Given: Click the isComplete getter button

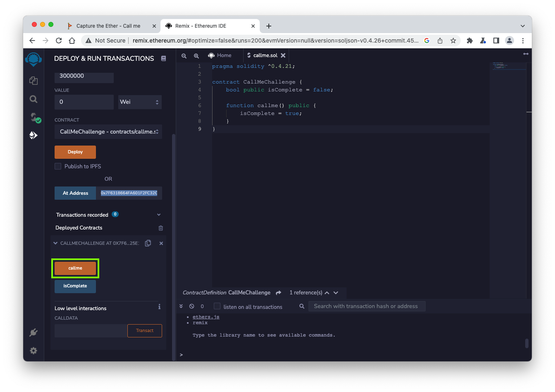Looking at the screenshot, I should [x=75, y=286].
